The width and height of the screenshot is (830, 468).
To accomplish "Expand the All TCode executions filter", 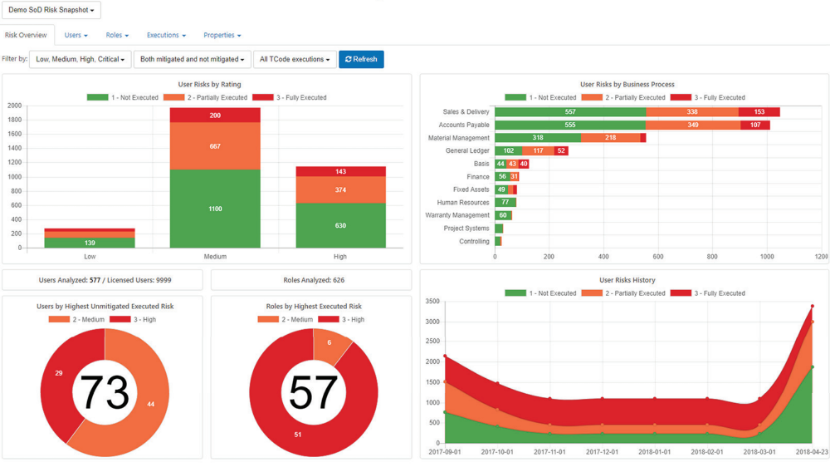I will [x=294, y=59].
